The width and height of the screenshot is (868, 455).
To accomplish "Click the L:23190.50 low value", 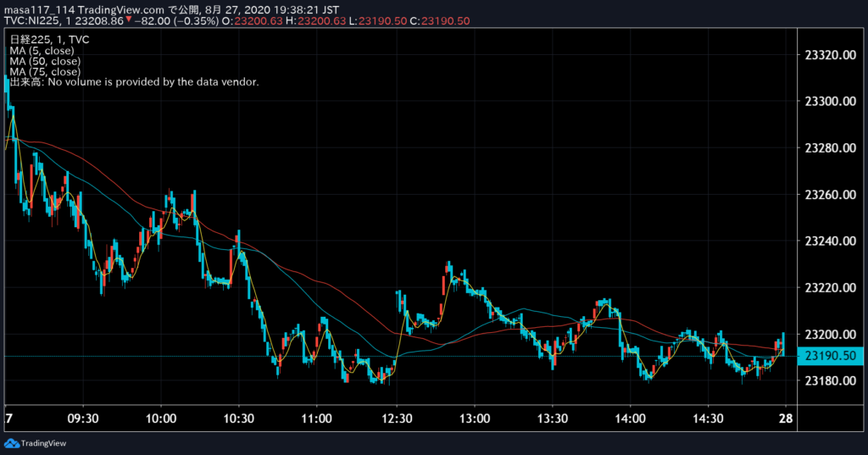I will click(377, 21).
